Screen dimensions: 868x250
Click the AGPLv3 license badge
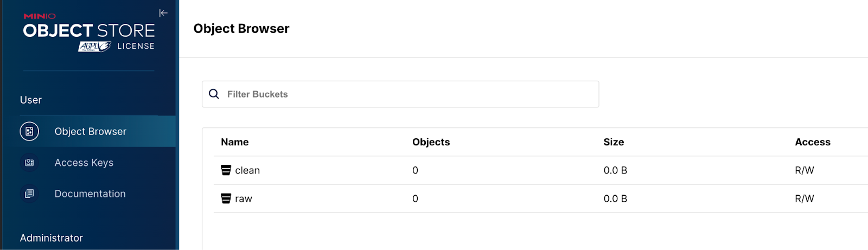coord(94,47)
